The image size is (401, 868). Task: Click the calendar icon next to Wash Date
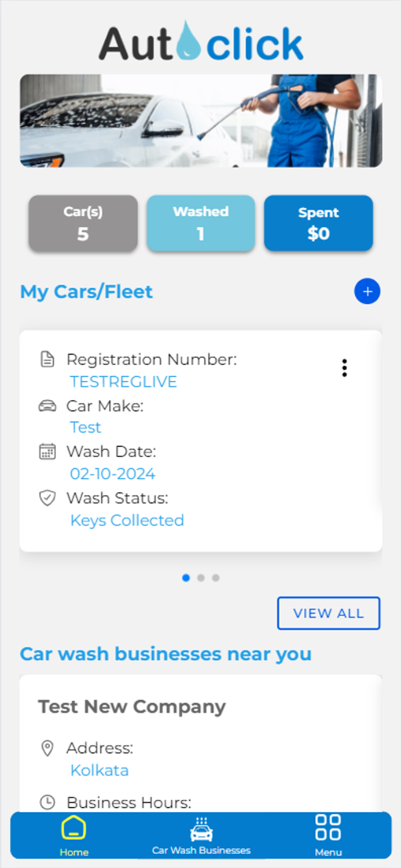coord(47,451)
